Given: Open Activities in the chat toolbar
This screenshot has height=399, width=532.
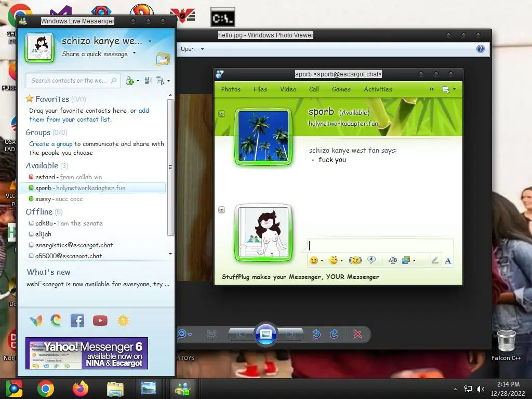Looking at the screenshot, I should pyautogui.click(x=378, y=89).
